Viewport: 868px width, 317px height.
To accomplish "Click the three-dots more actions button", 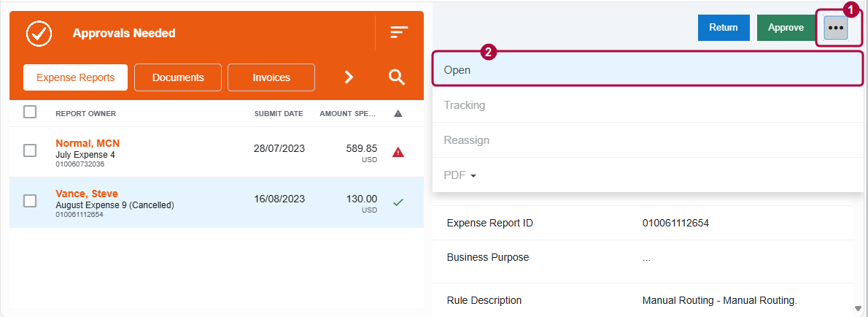I will tap(836, 28).
